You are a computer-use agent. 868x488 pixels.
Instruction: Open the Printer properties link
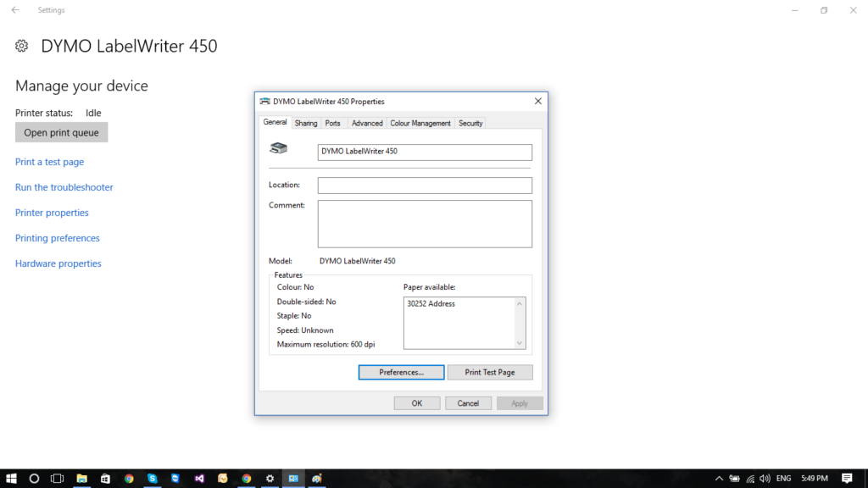[x=52, y=213]
